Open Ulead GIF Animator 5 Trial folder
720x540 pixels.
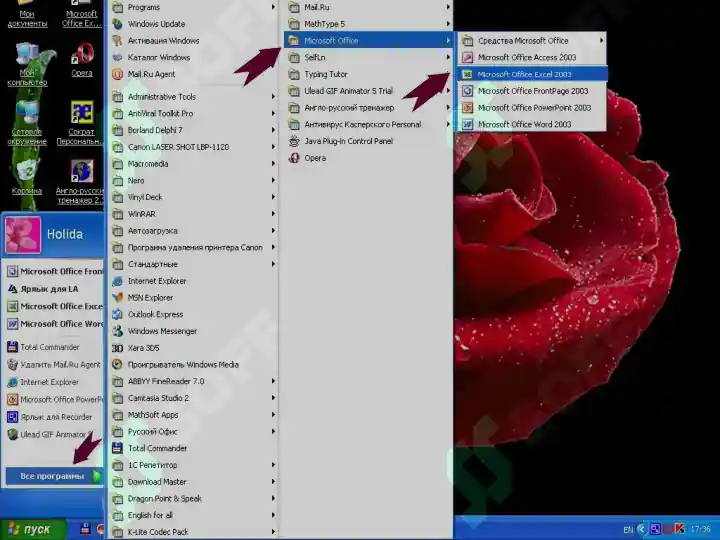point(368,91)
